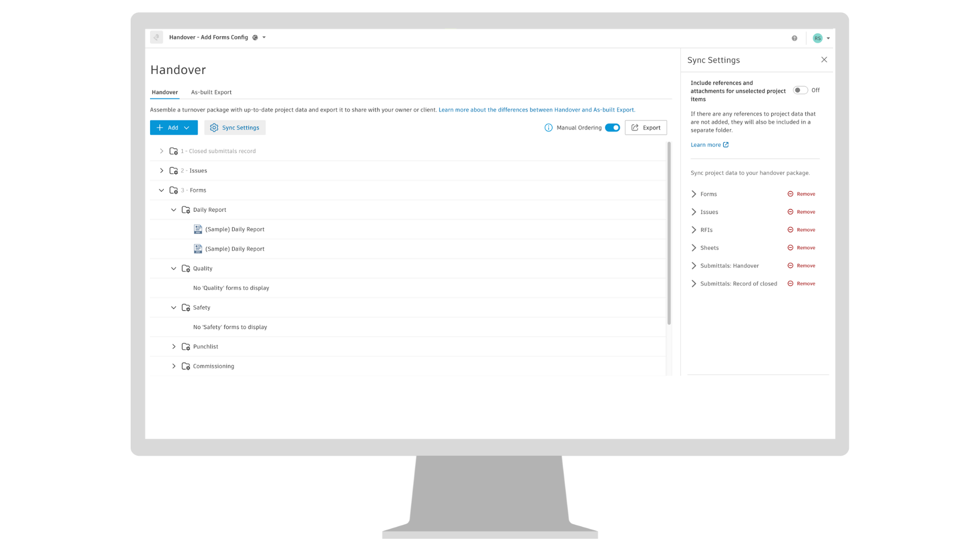Remove Sheets from sync settings
The width and height of the screenshot is (980, 551).
pos(801,248)
